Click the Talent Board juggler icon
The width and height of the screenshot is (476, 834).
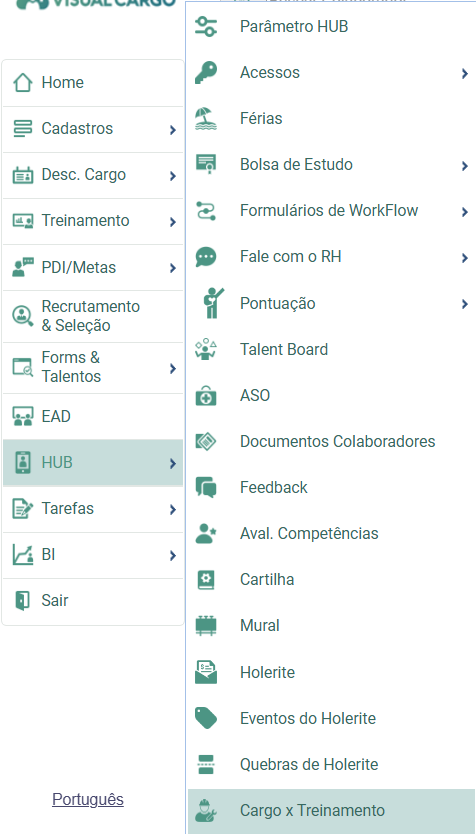[206, 349]
